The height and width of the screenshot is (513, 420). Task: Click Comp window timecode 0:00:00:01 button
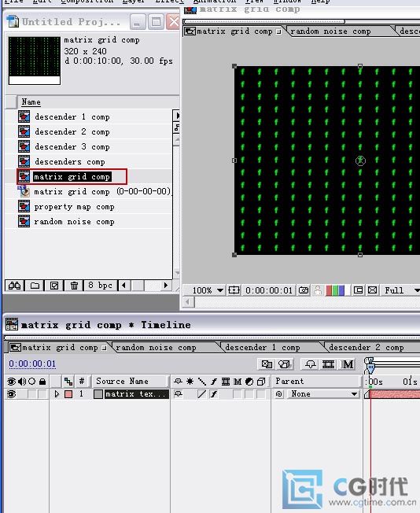click(x=269, y=290)
